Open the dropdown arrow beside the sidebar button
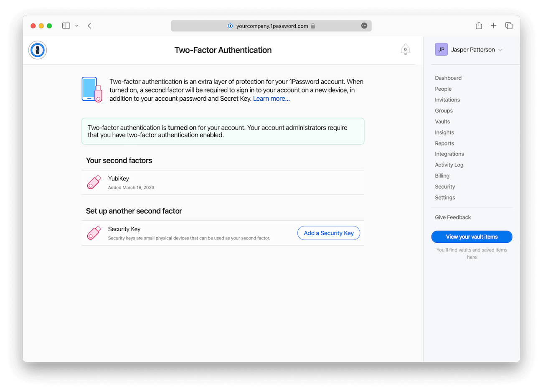The image size is (543, 392). click(x=76, y=25)
